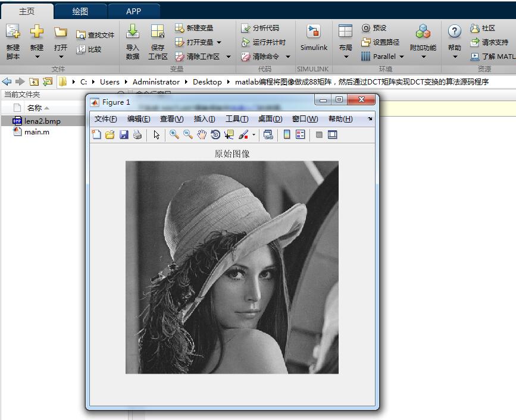The height and width of the screenshot is (420, 516).
Task: Click Link Plot icon in Figure toolbar
Action: [x=268, y=134]
